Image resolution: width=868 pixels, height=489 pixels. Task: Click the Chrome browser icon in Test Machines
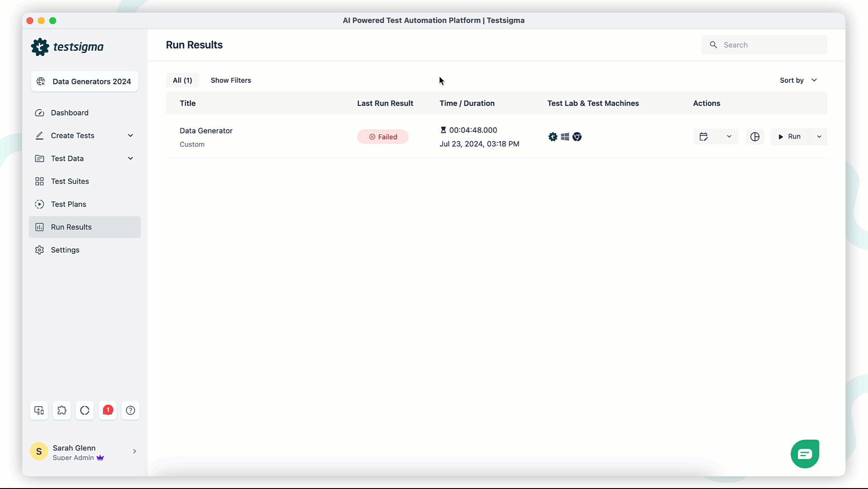(577, 136)
